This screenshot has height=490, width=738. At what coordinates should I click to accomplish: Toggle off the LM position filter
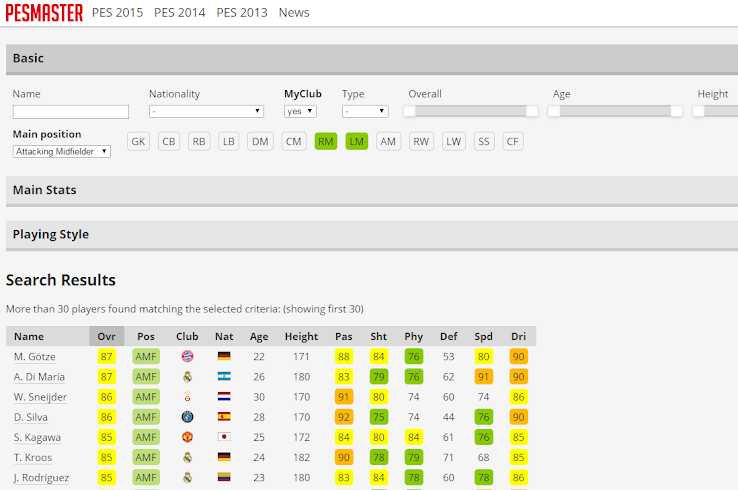[357, 142]
